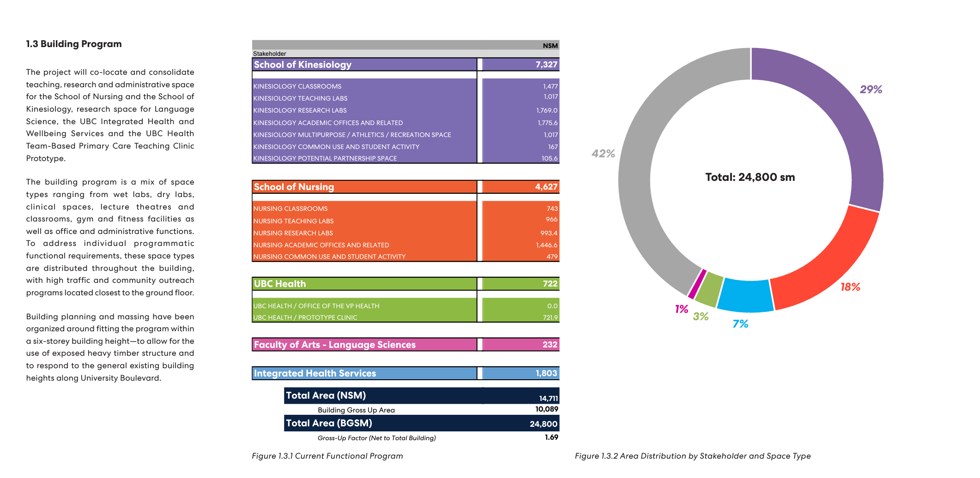Select the UBC Health total value 722
980x478 pixels.
550,284
